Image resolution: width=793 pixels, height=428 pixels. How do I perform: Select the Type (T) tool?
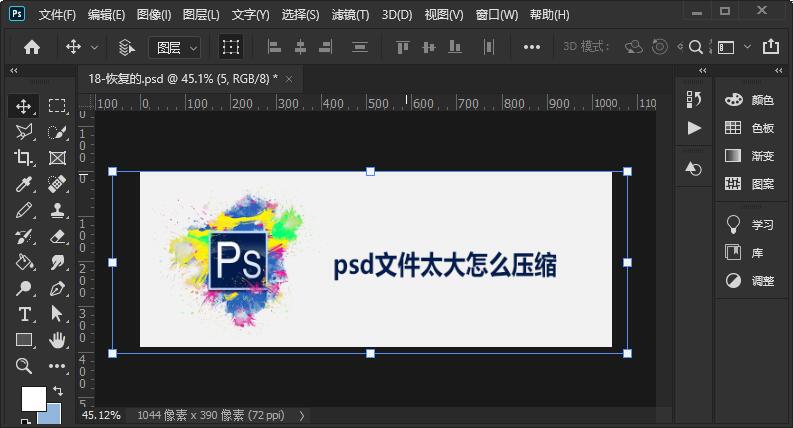click(24, 314)
